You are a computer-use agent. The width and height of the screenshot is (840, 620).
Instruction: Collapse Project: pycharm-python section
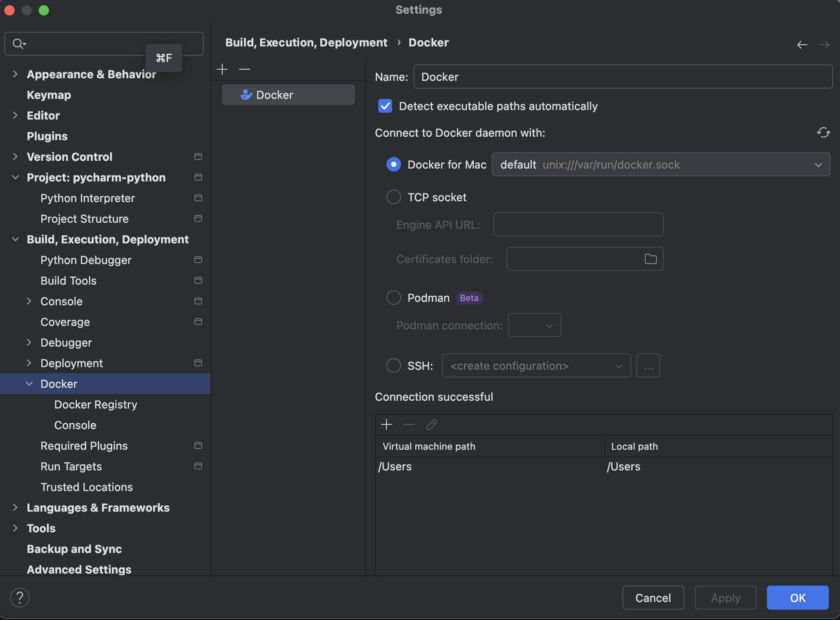(15, 177)
